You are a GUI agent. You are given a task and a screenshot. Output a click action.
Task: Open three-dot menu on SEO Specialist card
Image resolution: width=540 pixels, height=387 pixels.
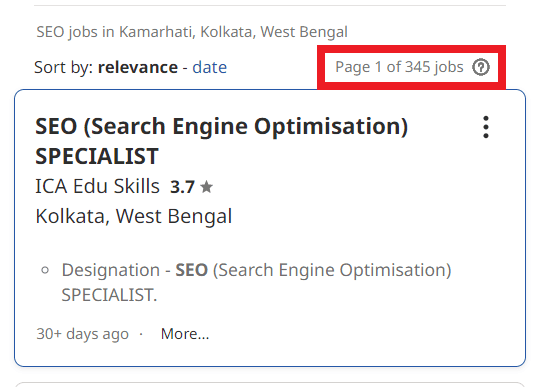pyautogui.click(x=486, y=127)
